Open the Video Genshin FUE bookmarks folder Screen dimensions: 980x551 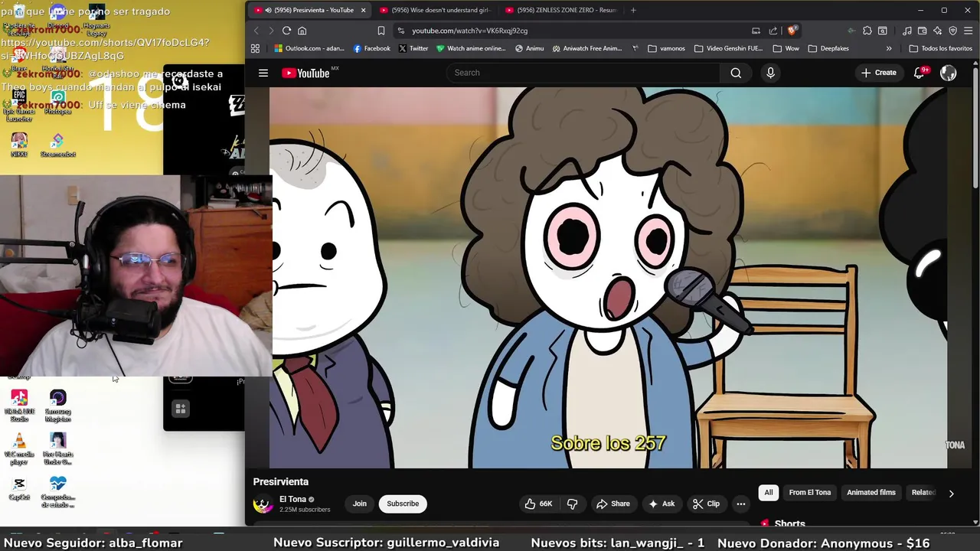coord(729,48)
